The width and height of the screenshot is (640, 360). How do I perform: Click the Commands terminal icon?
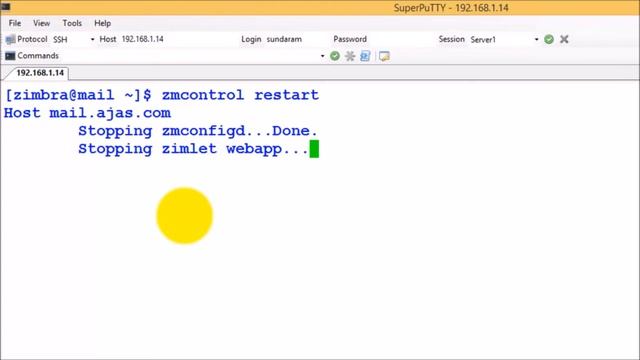(x=10, y=56)
